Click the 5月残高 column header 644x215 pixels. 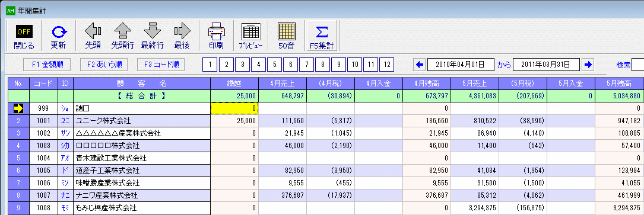pyautogui.click(x=619, y=84)
